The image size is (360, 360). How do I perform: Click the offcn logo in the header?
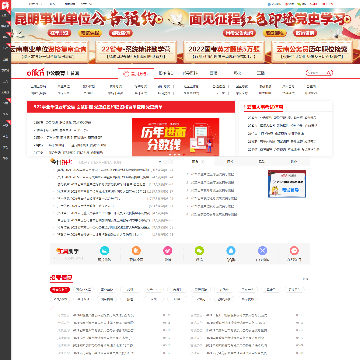tap(35, 72)
